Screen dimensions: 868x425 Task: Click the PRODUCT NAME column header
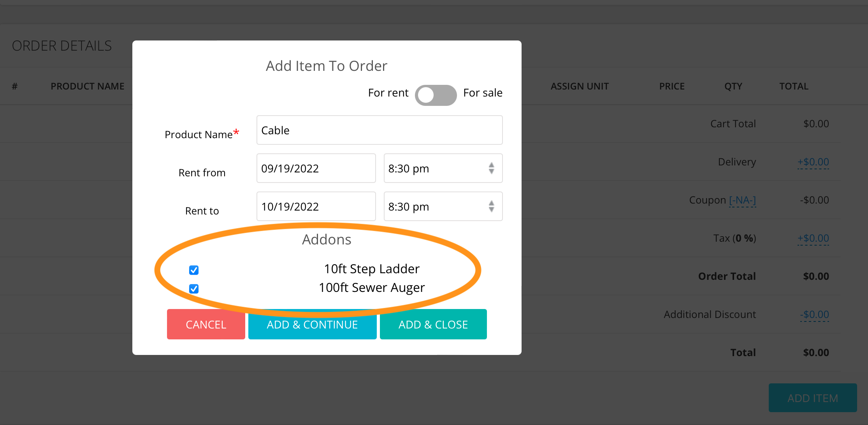coord(88,86)
